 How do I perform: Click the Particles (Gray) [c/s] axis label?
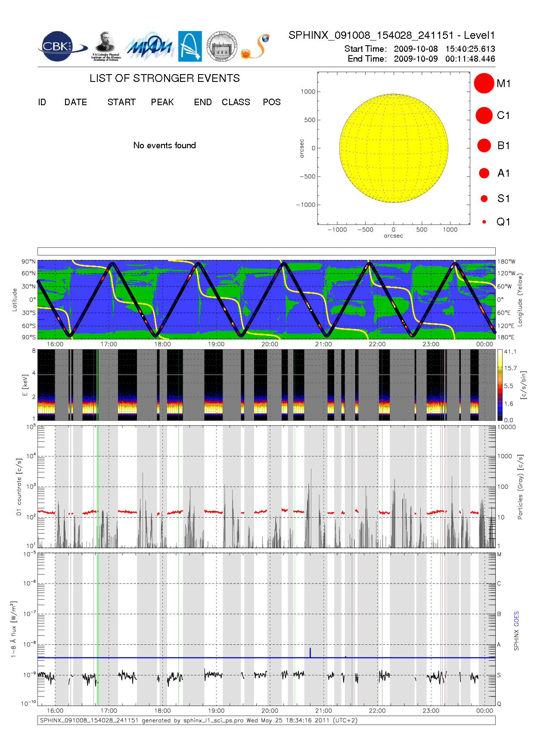click(520, 487)
